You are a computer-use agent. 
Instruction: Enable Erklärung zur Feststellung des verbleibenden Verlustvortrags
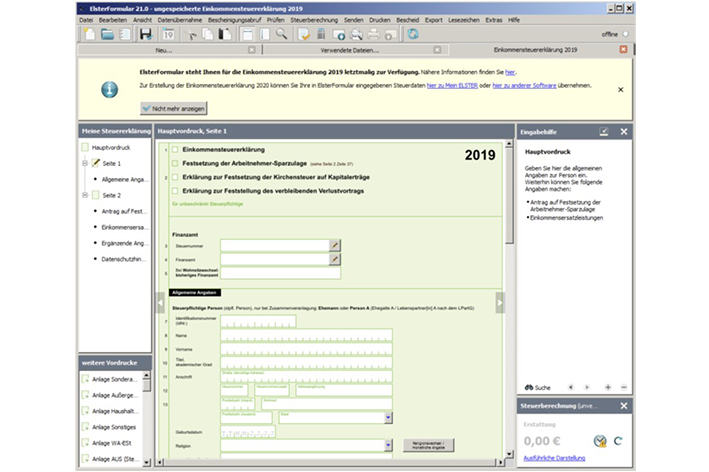(x=176, y=189)
